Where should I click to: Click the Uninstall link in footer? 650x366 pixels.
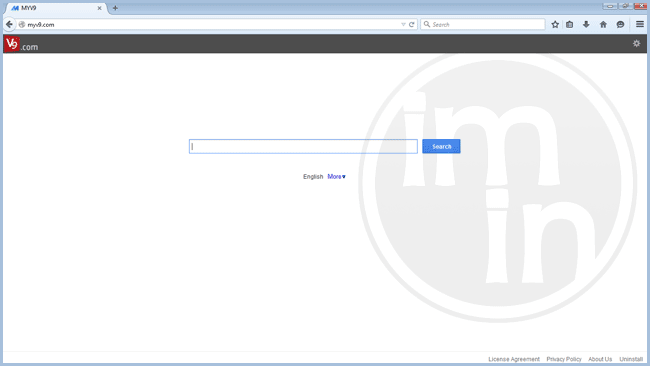(631, 359)
